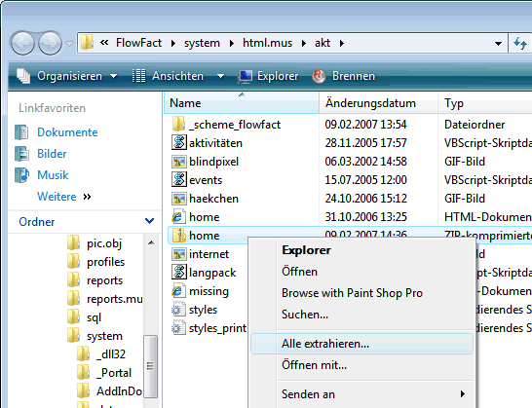Go back with the Back arrow button
532x408 pixels.
[x=22, y=43]
